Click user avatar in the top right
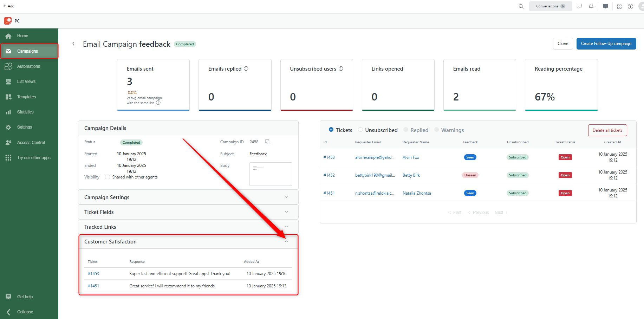 (641, 6)
